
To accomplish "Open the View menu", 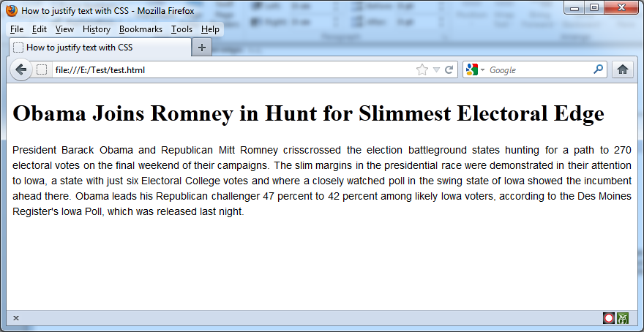I will (x=64, y=29).
